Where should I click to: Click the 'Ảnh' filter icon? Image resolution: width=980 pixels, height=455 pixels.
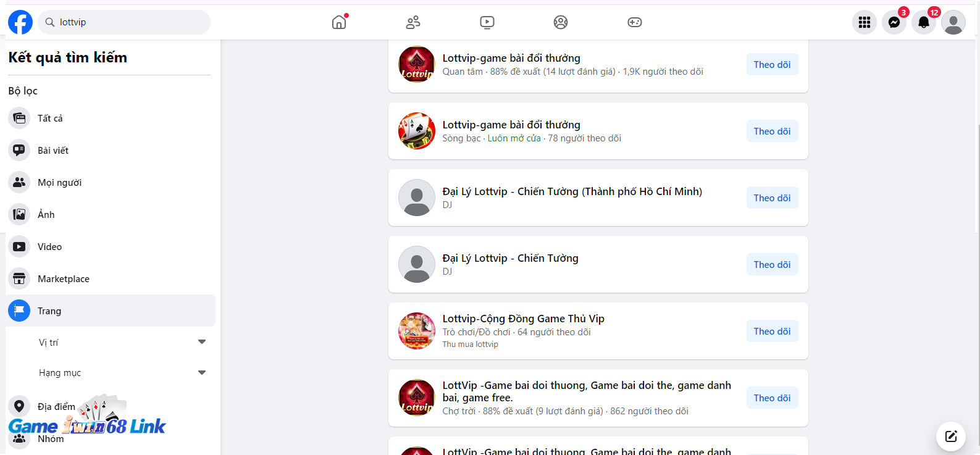(19, 214)
